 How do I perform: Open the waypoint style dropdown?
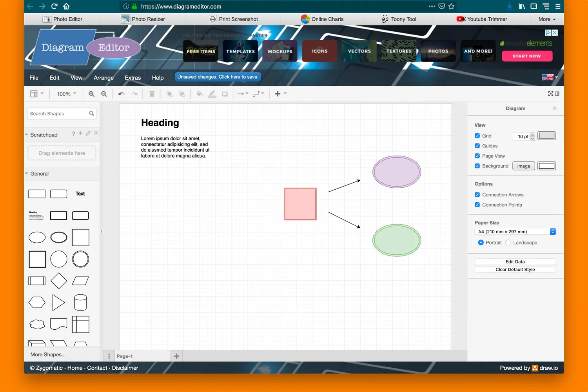(258, 94)
